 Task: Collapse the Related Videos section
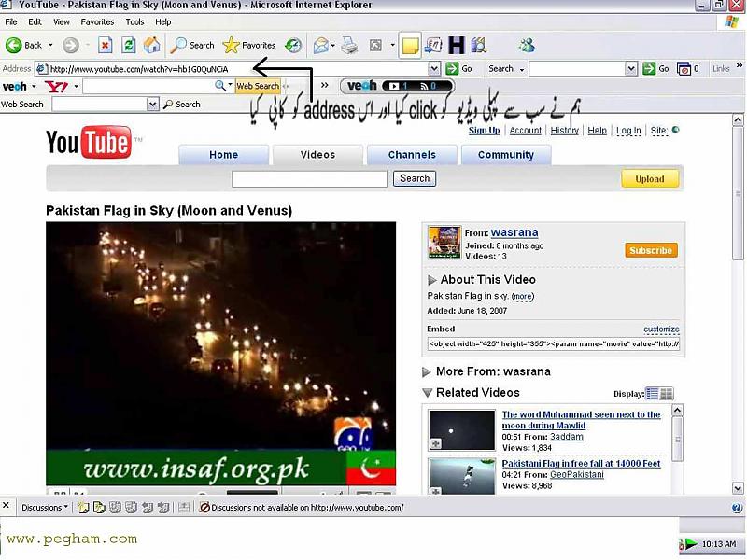[428, 393]
